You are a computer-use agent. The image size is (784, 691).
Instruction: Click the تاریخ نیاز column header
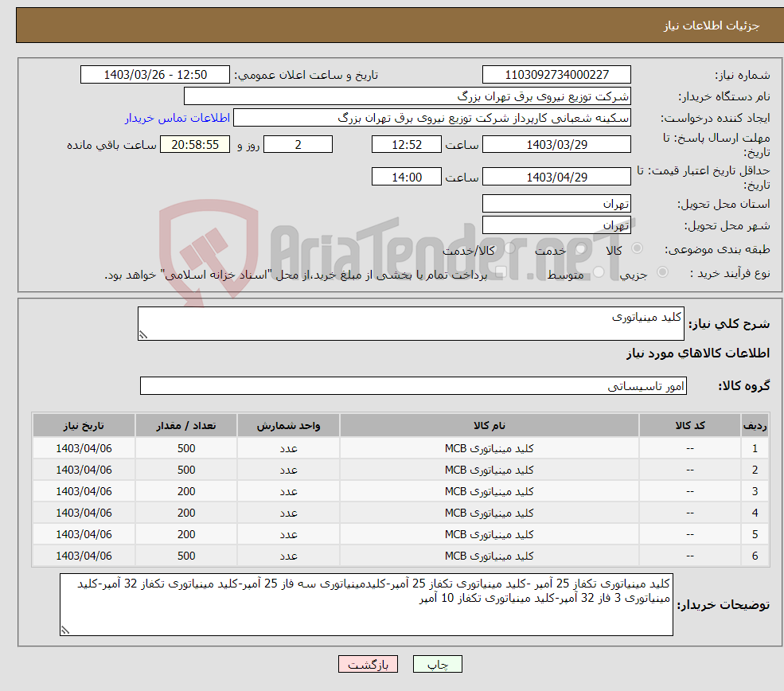(84, 425)
